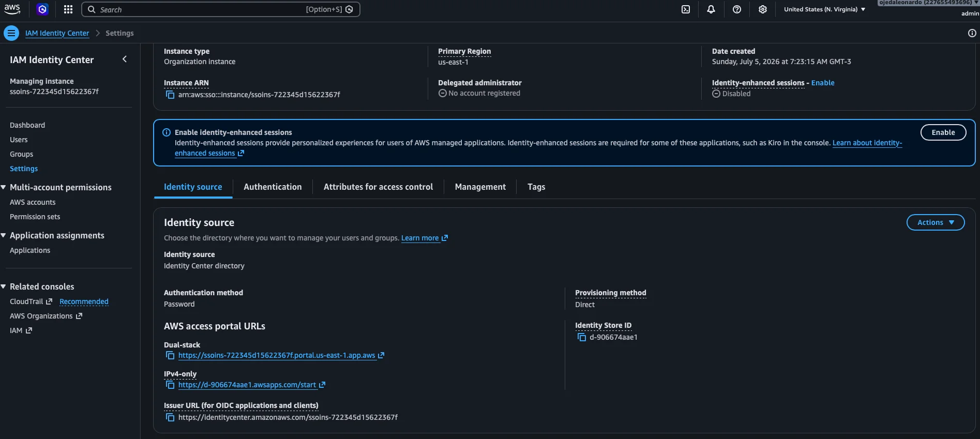980x439 pixels.
Task: Click the Provisioning method label
Action: point(611,293)
